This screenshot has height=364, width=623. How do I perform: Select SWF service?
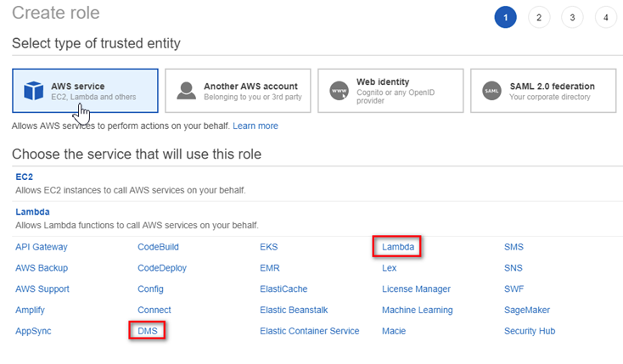pos(514,288)
